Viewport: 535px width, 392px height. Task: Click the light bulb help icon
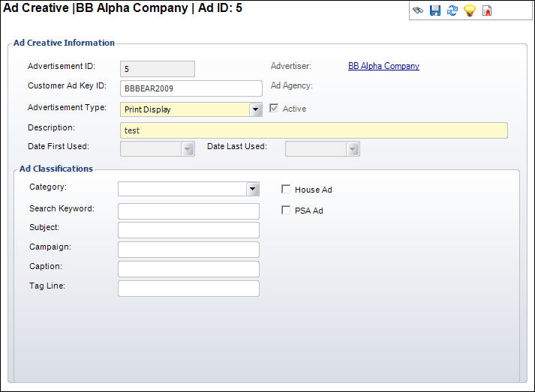[470, 11]
